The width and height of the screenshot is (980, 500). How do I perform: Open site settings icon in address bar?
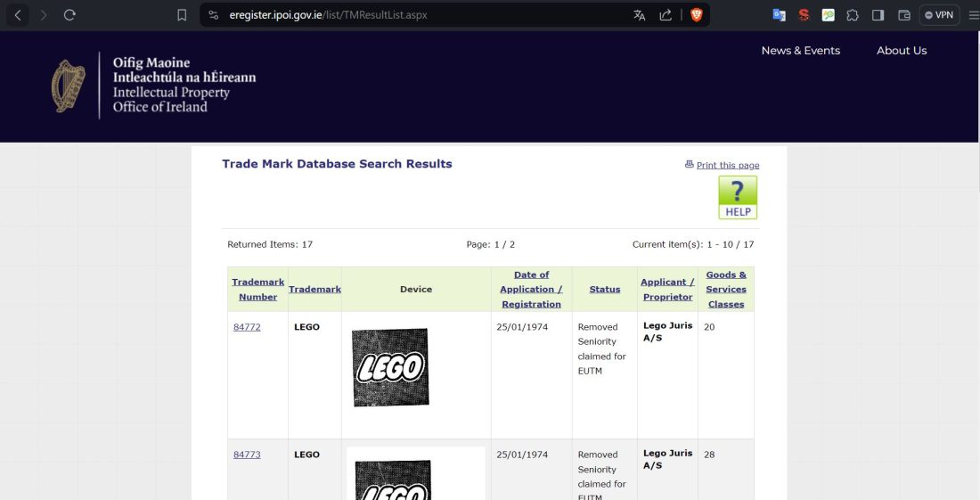pyautogui.click(x=214, y=15)
